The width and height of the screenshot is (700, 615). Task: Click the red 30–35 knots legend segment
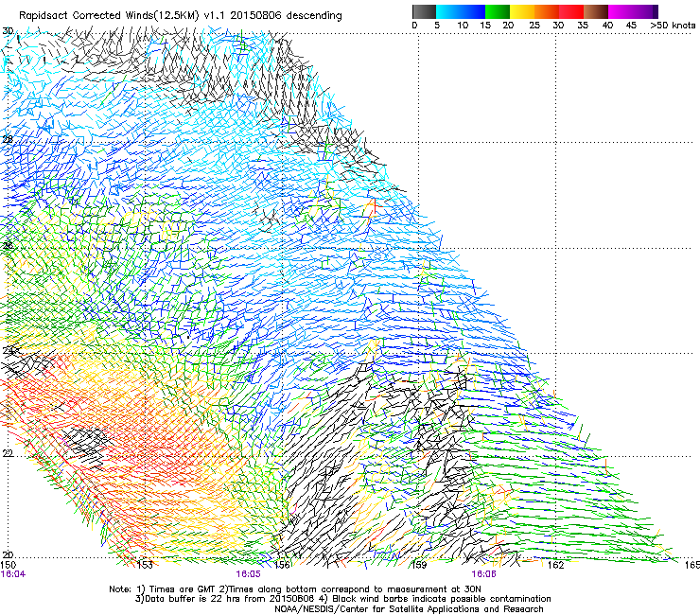point(571,11)
